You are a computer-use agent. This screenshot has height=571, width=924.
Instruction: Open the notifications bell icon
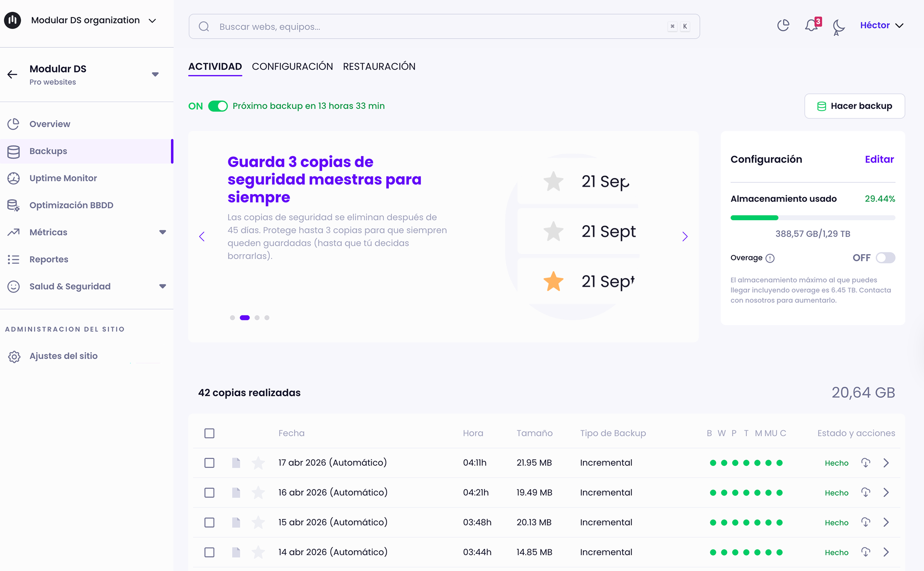(x=811, y=25)
